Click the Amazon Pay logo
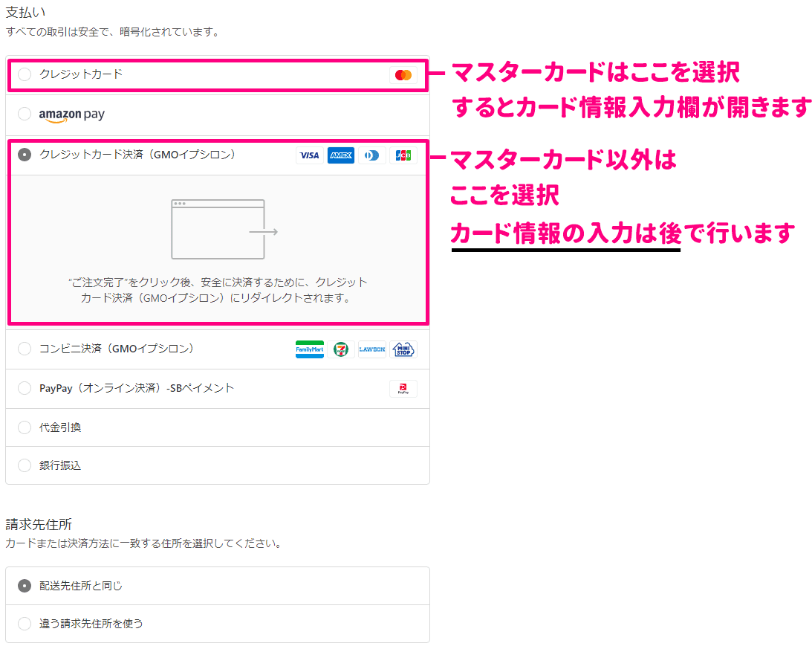Image resolution: width=812 pixels, height=649 pixels. 72,115
